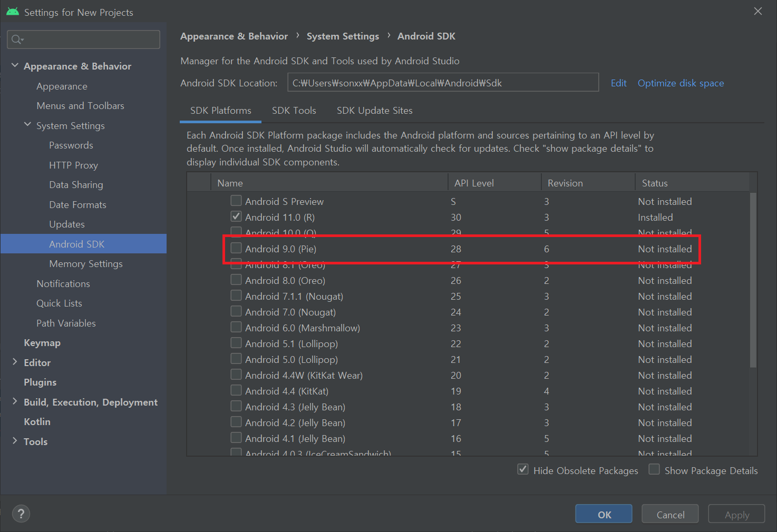Click the Android Studio logo icon

tap(13, 12)
